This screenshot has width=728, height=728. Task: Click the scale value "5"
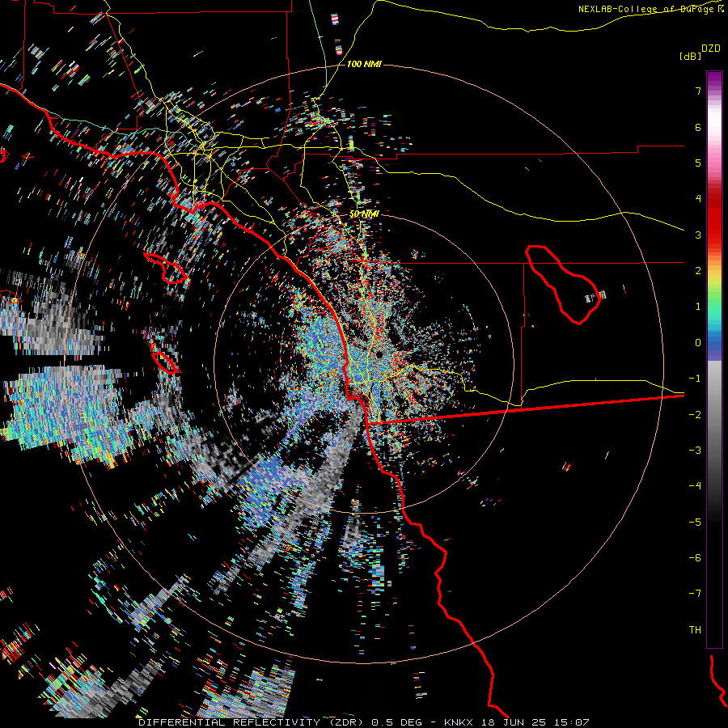click(698, 163)
